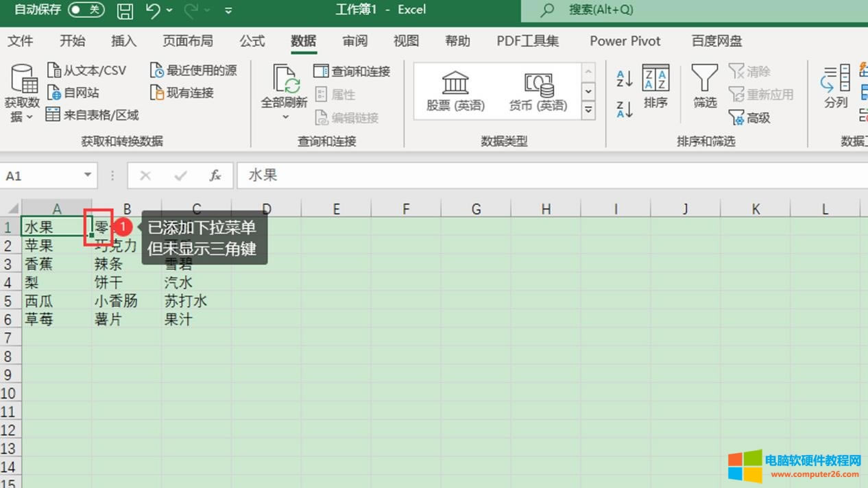Image resolution: width=868 pixels, height=488 pixels.
Task: Expand the data types gallery
Action: pyautogui.click(x=588, y=110)
